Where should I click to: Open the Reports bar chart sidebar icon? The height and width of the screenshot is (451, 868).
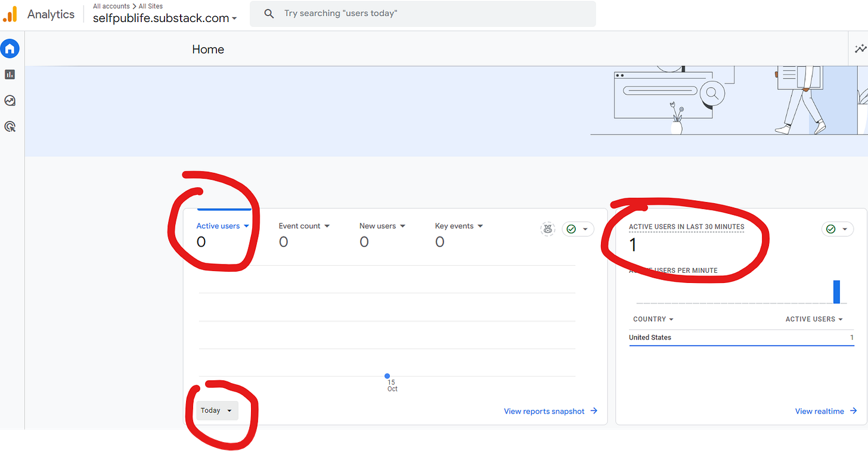10,74
